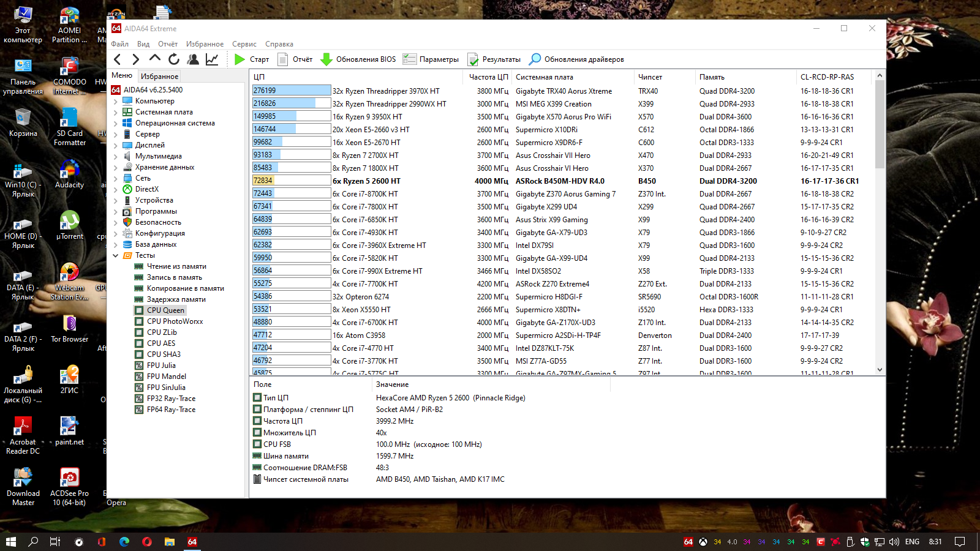Expand the Компьютер tree node
Image resolution: width=980 pixels, height=551 pixels.
(x=116, y=101)
